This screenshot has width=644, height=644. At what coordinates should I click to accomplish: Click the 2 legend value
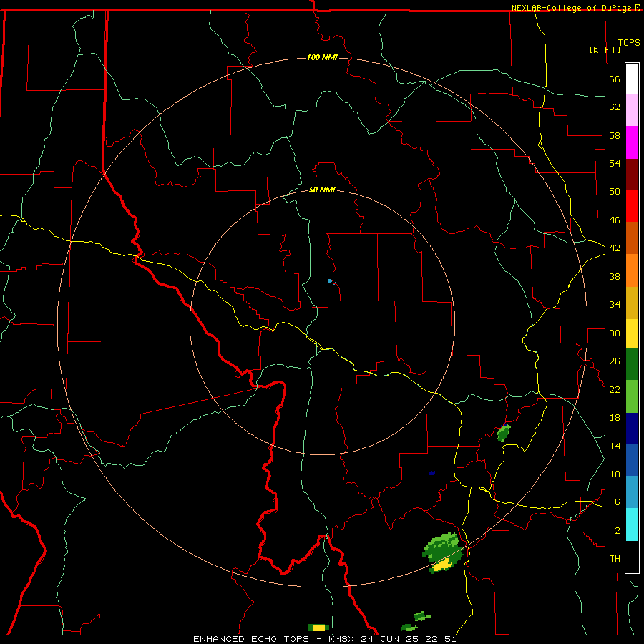(x=618, y=531)
